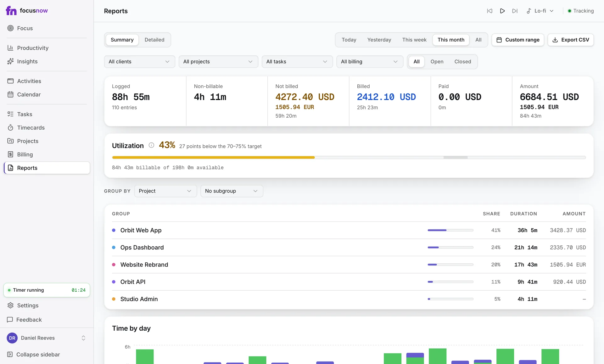Screen dimensions: 604x364
Task: Click the Utilization info icon
Action: tap(151, 145)
